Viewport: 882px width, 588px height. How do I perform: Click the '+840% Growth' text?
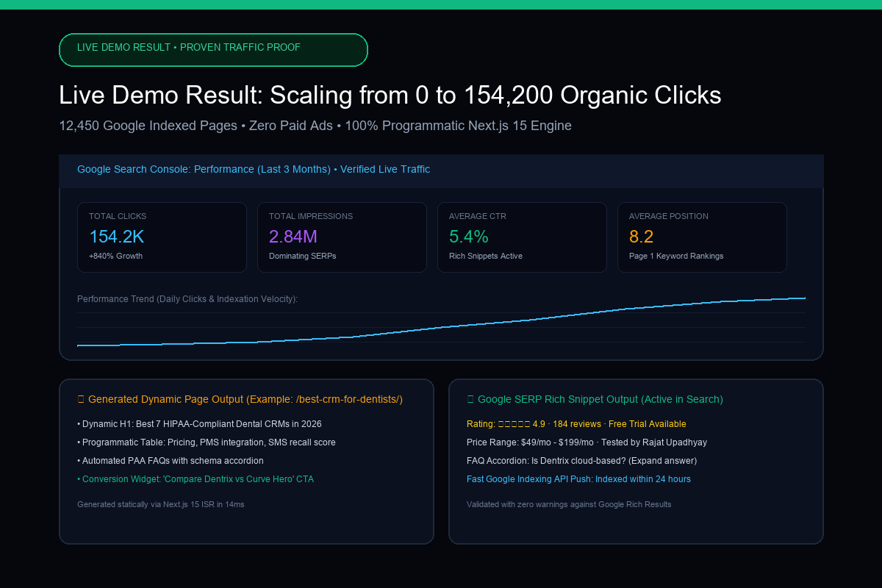115,257
